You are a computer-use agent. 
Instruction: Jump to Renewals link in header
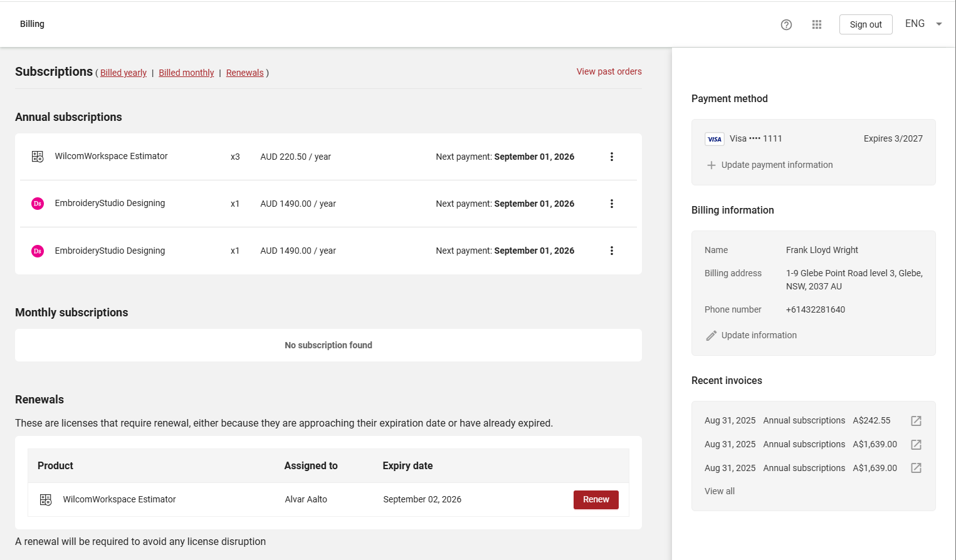[x=245, y=73]
